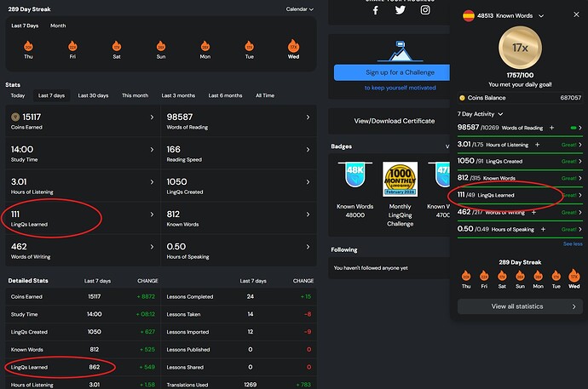588x389 pixels.
Task: Switch stats to All Time
Action: 265,95
